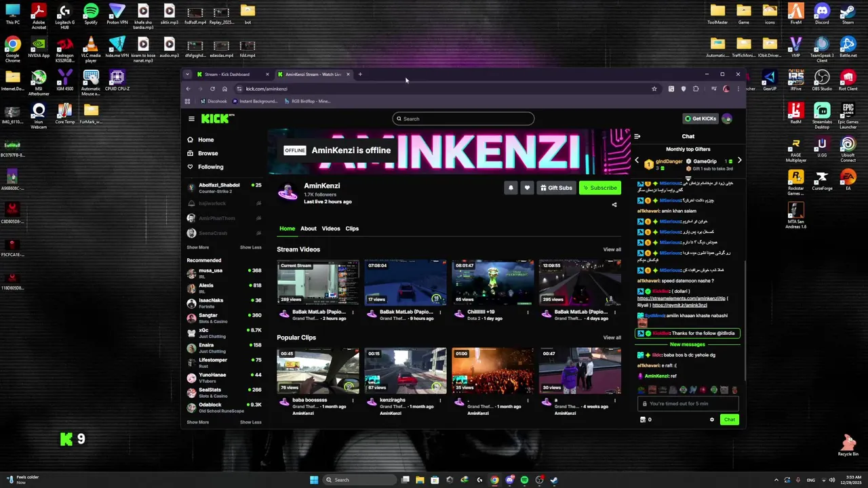868x488 pixels.
Task: Select the channel Home tab
Action: click(288, 228)
